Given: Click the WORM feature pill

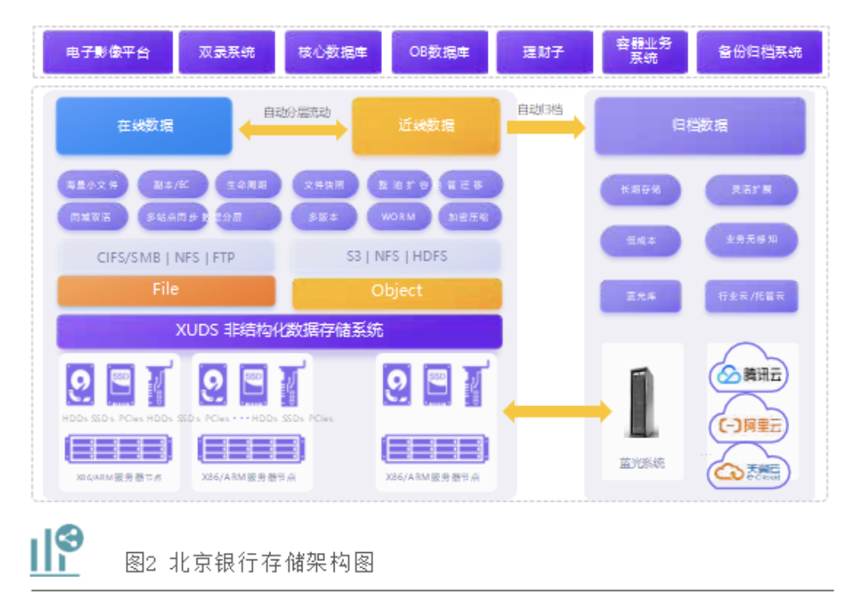Looking at the screenshot, I should click(x=399, y=217).
